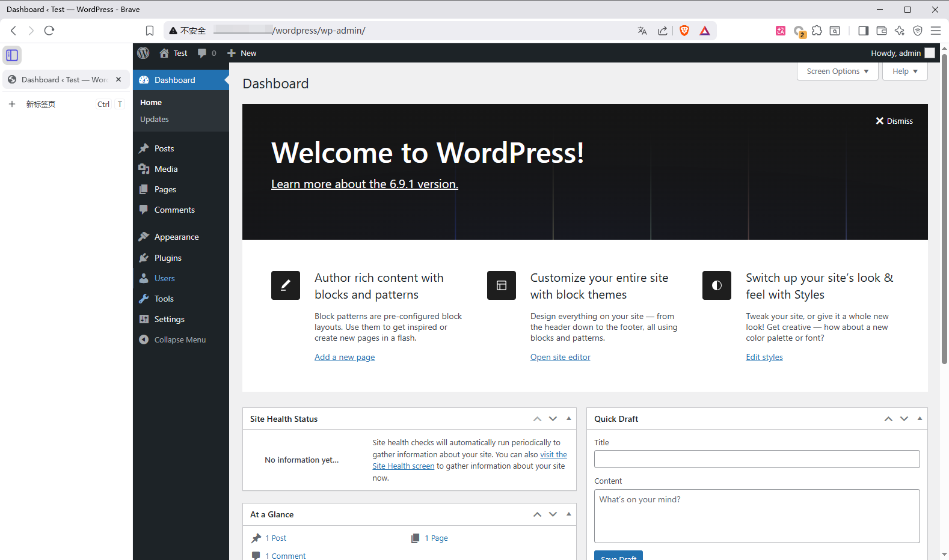Open the comments bubble in admin bar
Viewport: 949px width, 560px height.
[x=206, y=53]
